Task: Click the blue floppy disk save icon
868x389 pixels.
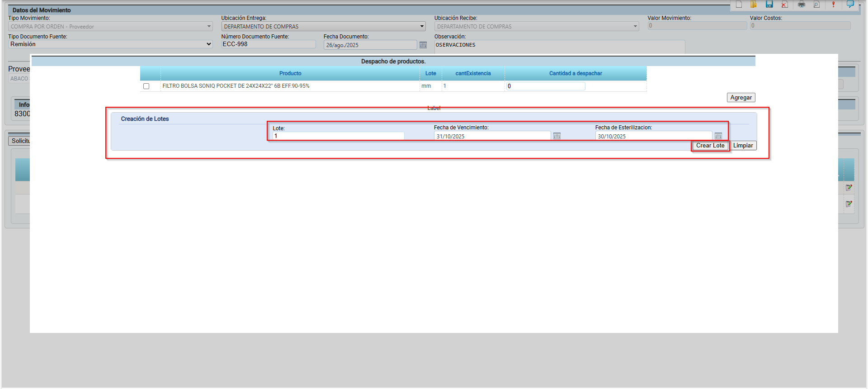Action: tap(769, 5)
